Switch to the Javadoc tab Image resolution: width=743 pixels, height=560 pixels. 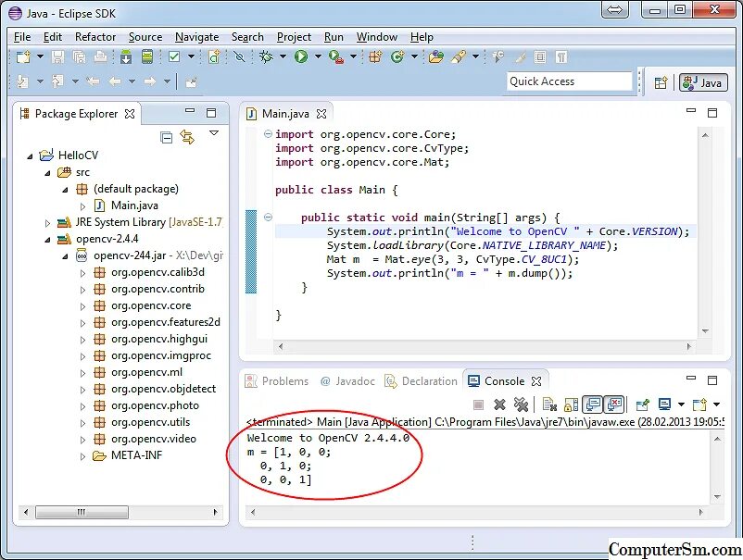click(347, 381)
